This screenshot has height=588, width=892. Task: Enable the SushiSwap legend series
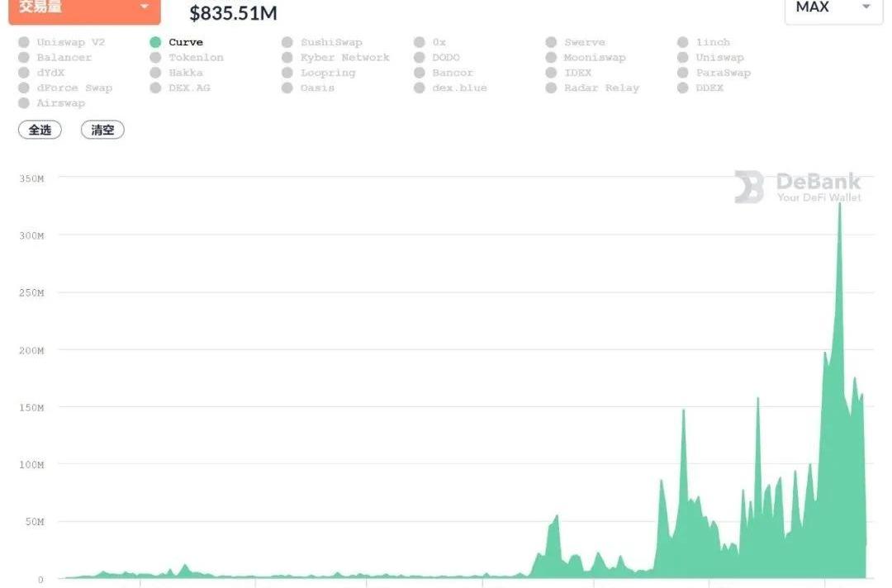(x=330, y=42)
